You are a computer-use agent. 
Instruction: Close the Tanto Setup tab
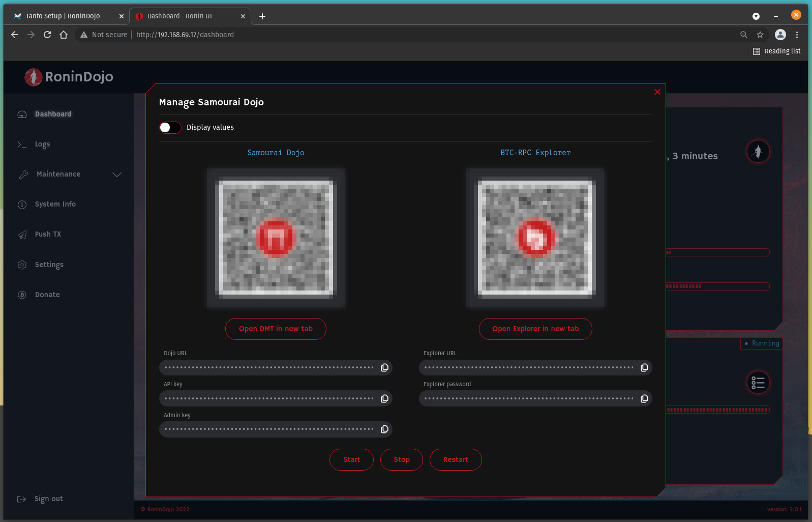point(122,16)
